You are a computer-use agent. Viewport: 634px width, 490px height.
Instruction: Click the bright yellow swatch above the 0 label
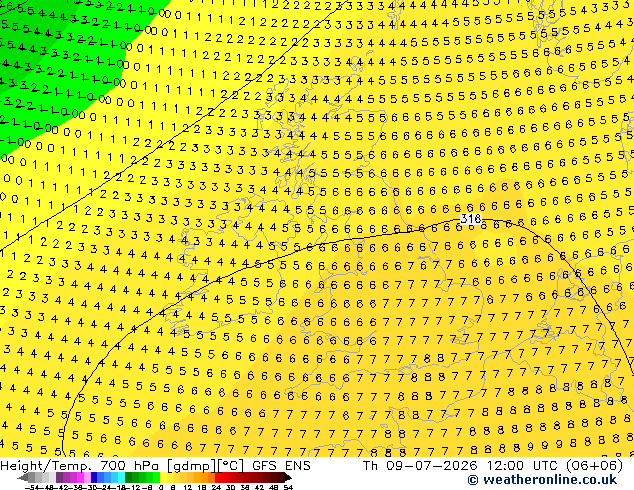click(164, 478)
